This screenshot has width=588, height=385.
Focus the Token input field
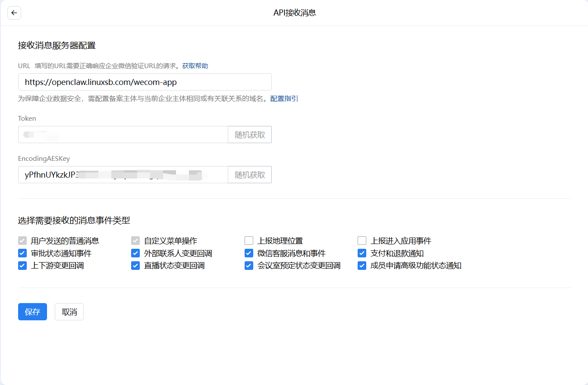pyautogui.click(x=123, y=135)
